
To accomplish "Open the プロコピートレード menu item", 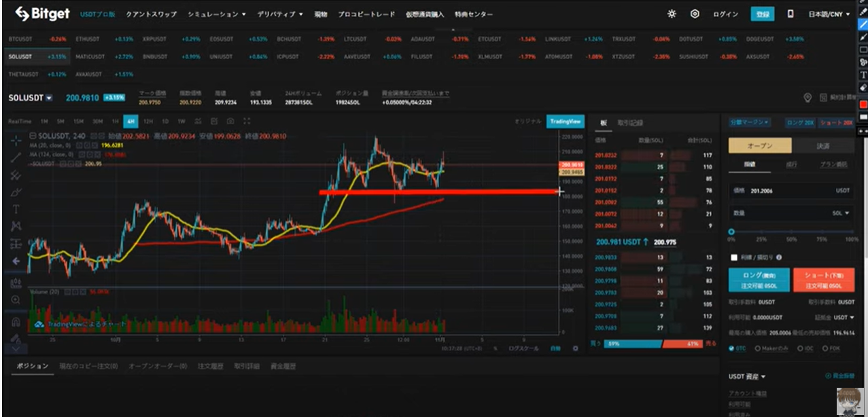I will [366, 14].
